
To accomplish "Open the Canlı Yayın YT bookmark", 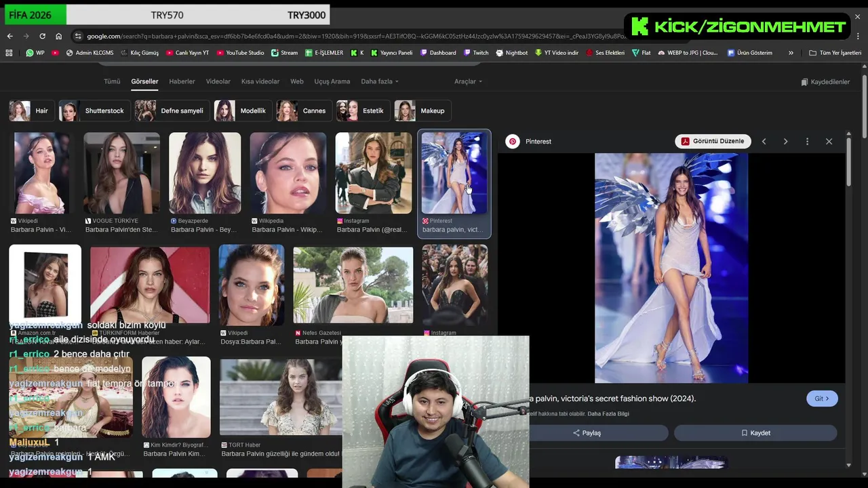I will tap(187, 53).
